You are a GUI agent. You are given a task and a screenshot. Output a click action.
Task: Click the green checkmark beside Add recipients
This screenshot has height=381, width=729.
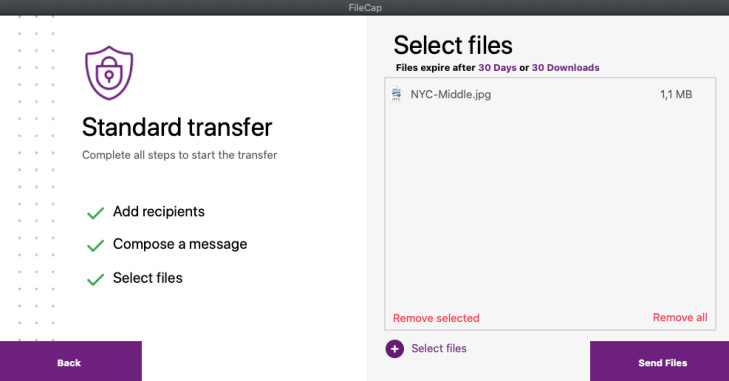95,213
